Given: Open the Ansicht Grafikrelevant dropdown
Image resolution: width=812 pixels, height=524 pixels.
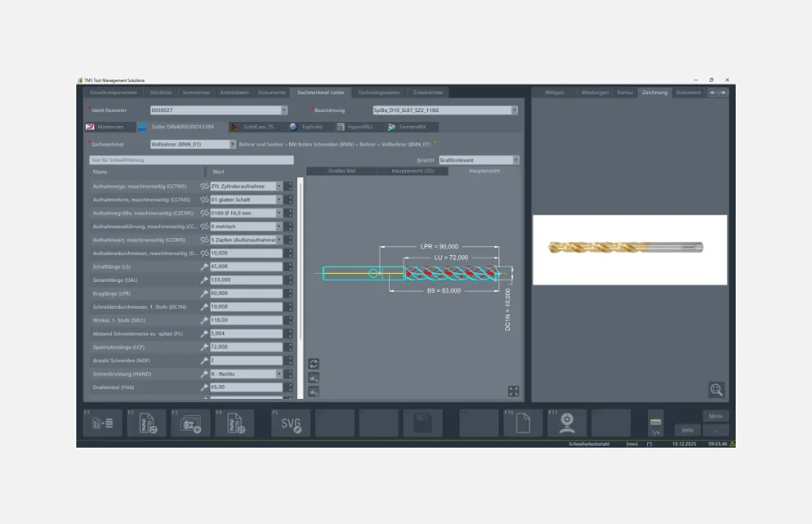Looking at the screenshot, I should [516, 160].
